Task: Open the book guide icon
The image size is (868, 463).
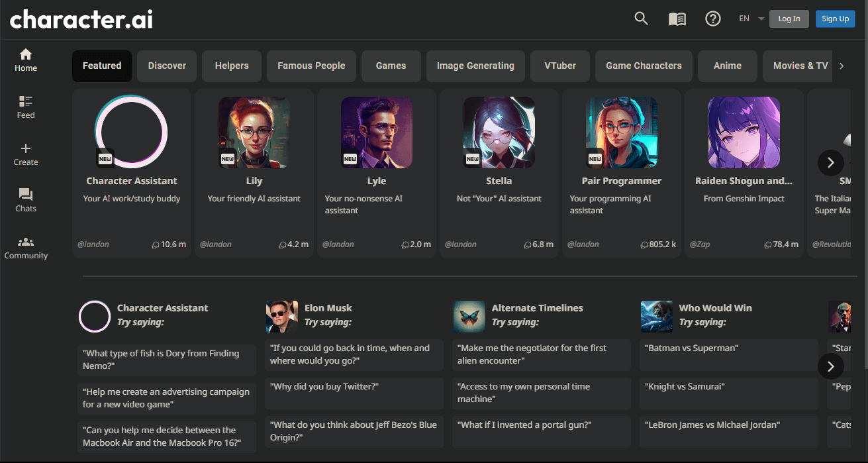Action: pyautogui.click(x=677, y=19)
